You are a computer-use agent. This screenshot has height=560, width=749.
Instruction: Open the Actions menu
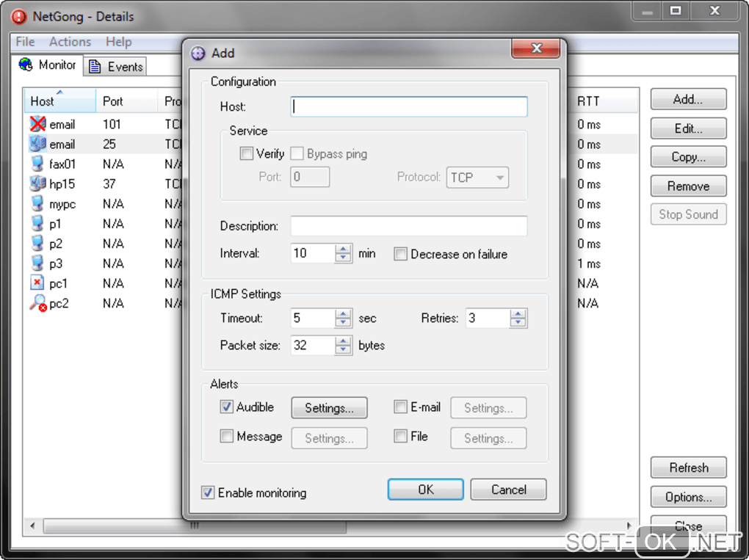[x=70, y=42]
